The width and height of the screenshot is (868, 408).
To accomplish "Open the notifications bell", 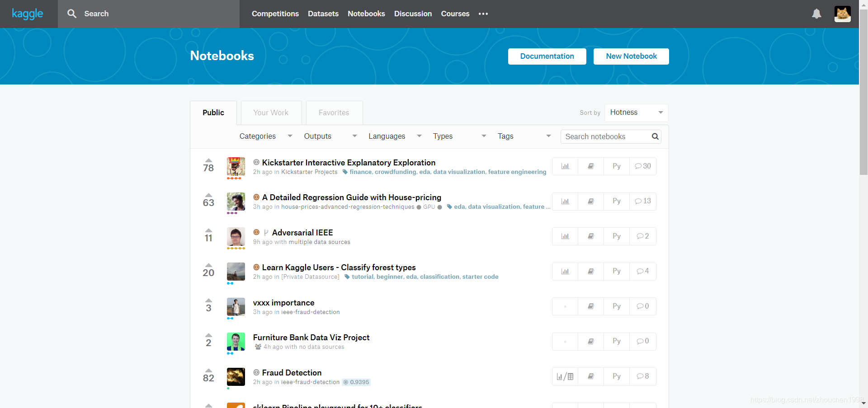I will 816,14.
